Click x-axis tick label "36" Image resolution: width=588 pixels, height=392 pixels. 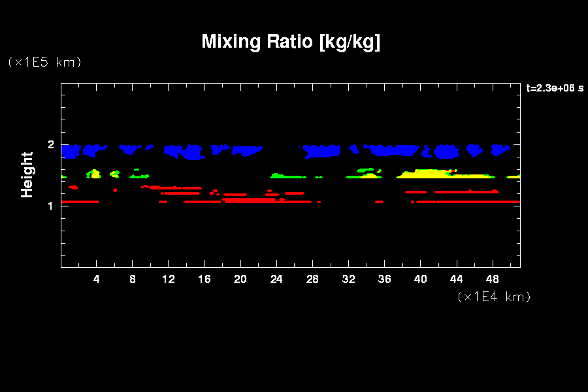(x=384, y=280)
